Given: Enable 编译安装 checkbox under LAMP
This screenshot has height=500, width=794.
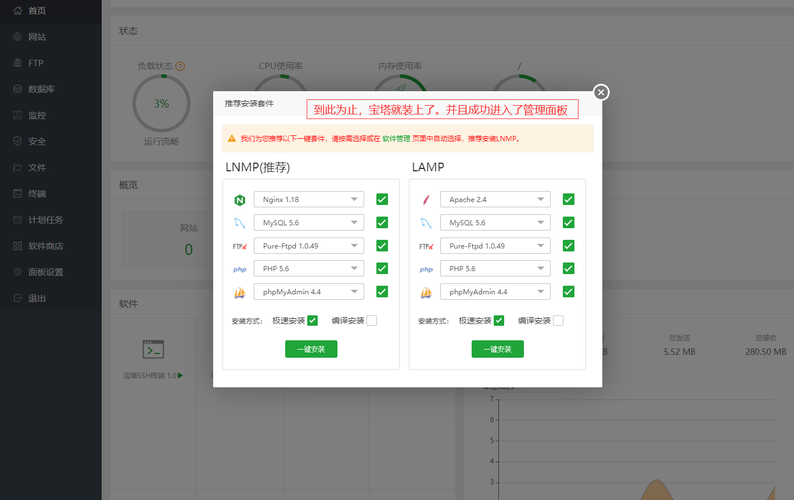Looking at the screenshot, I should 558,320.
